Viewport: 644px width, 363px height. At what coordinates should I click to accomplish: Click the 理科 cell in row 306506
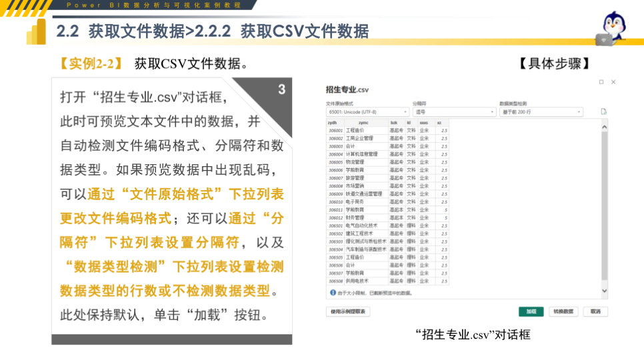(411, 265)
